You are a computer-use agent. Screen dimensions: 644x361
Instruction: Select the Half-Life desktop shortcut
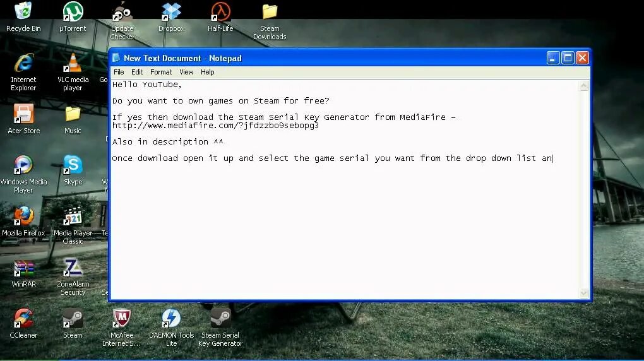(x=220, y=17)
